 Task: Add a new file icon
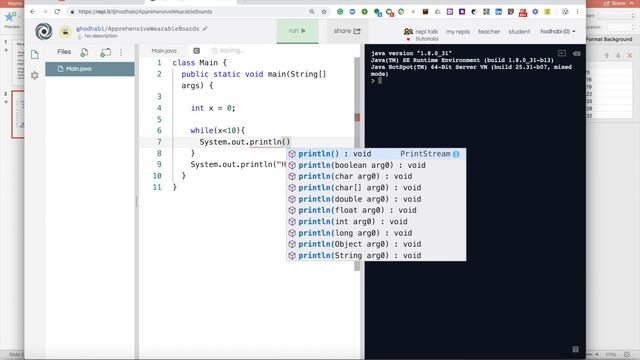tap(84, 52)
